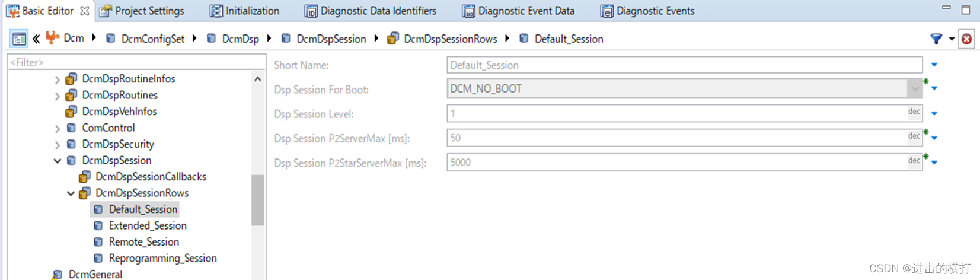Viewport: 980px width, 280px height.
Task: Select DcmDspSecurity in the tree
Action: coord(118,144)
